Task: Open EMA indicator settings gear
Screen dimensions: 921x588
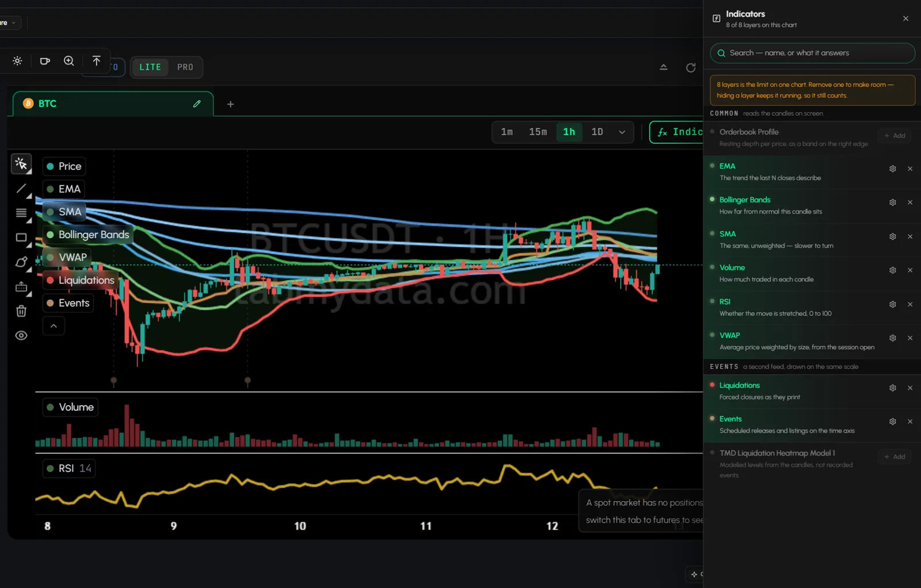Action: tap(893, 169)
